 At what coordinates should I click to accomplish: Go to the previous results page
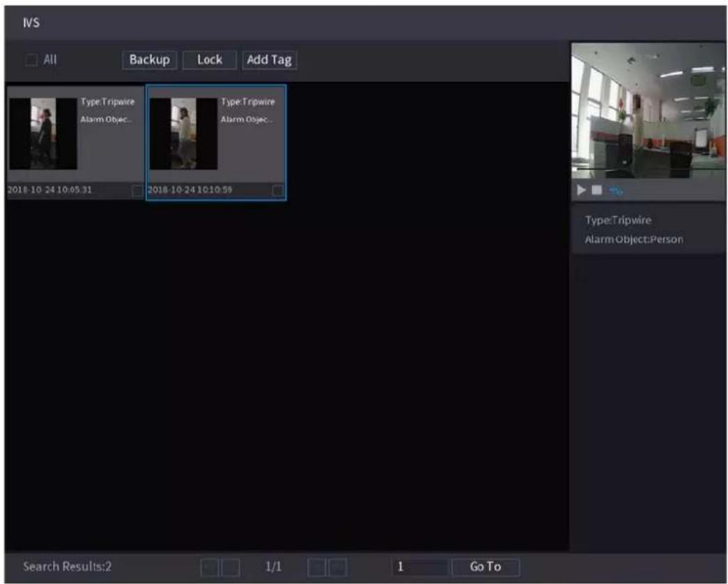[x=231, y=567]
